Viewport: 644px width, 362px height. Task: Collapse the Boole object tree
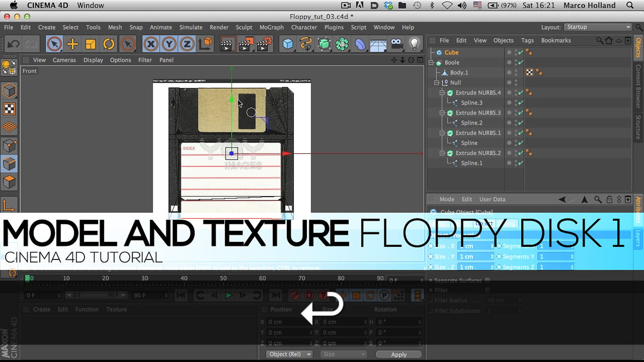tap(431, 62)
